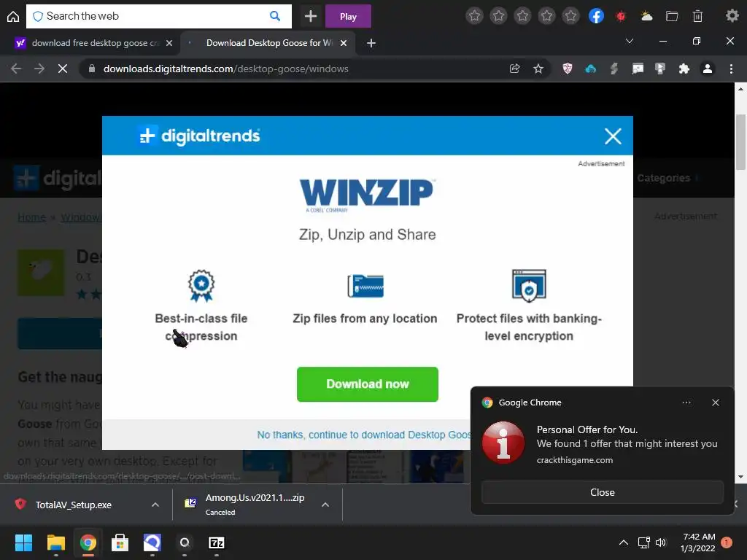This screenshot has width=747, height=560.
Task: Open notification options three-dot menu
Action: [686, 402]
